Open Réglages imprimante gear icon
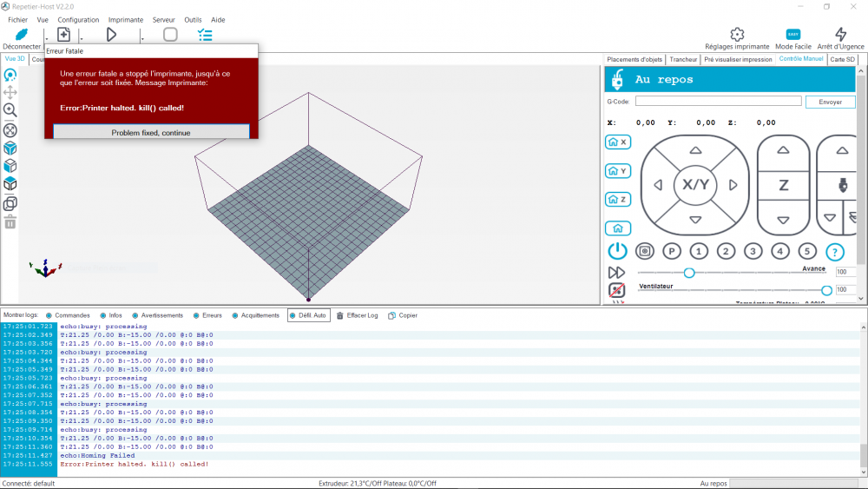The image size is (868, 489). pyautogui.click(x=737, y=35)
